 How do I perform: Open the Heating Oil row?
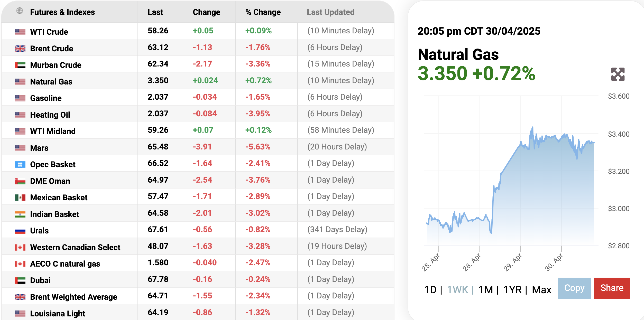[50, 115]
